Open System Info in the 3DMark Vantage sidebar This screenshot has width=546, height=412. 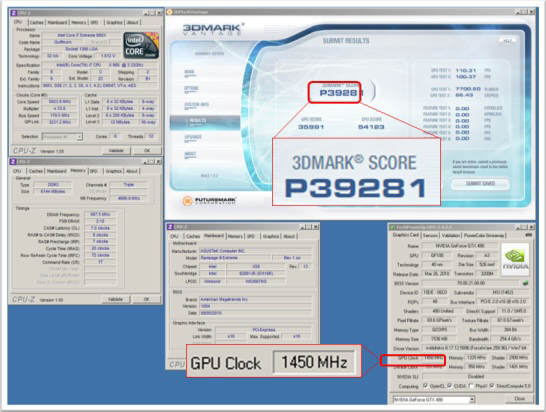point(197,105)
